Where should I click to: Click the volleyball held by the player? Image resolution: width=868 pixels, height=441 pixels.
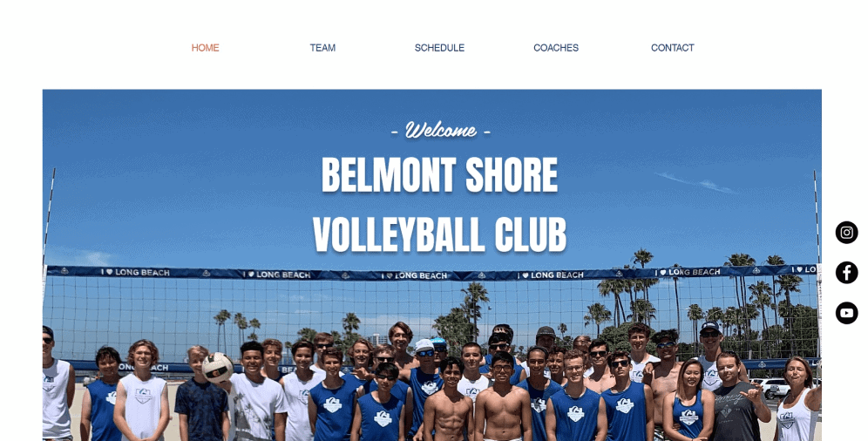[x=218, y=368]
